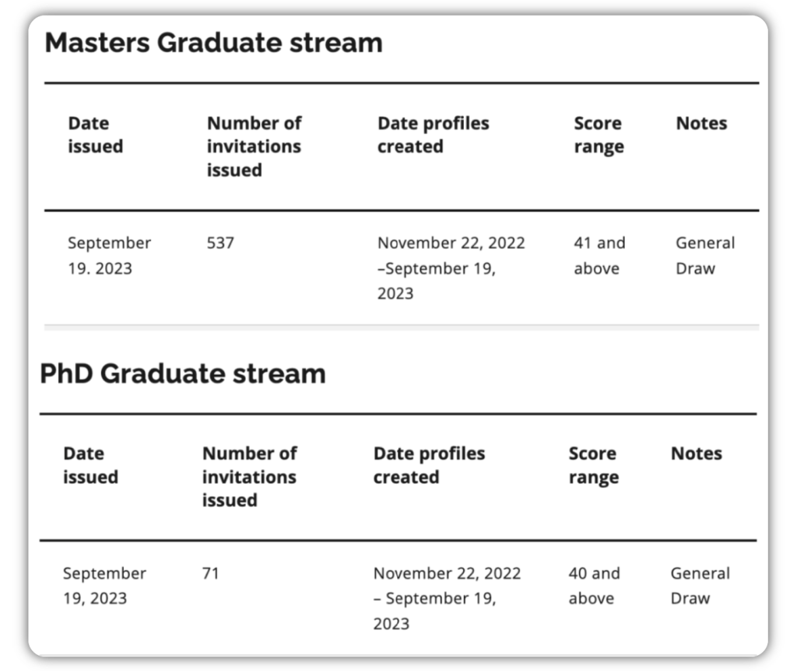Click 'Notes' header in PhD table
797x672 pixels.
pyautogui.click(x=696, y=453)
